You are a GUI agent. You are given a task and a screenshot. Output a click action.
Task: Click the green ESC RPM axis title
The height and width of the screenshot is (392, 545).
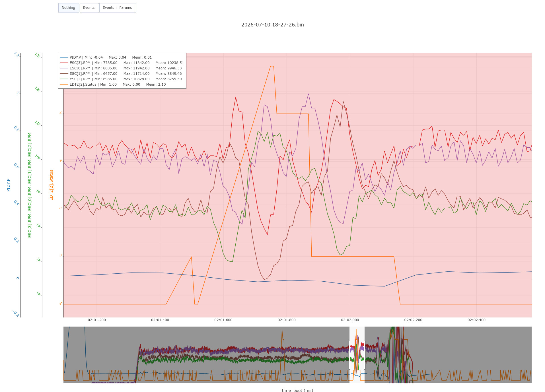(30, 185)
